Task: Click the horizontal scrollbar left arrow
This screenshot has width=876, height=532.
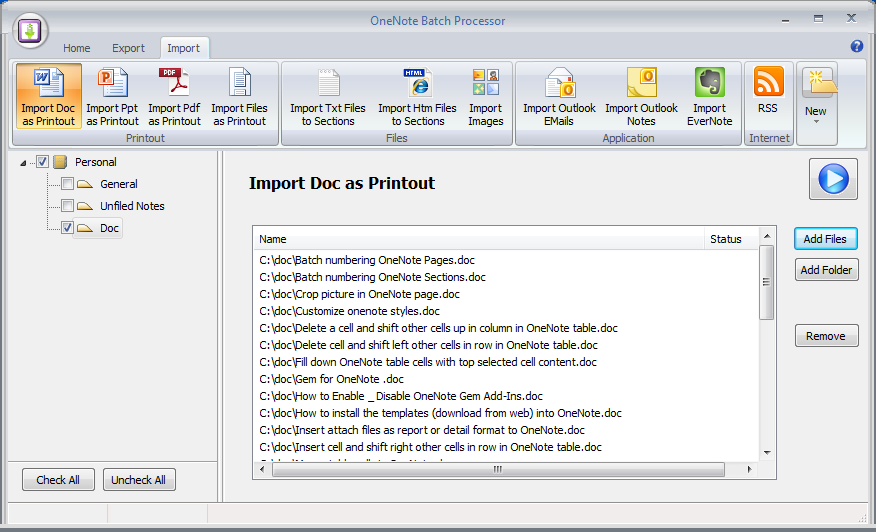Action: (263, 469)
